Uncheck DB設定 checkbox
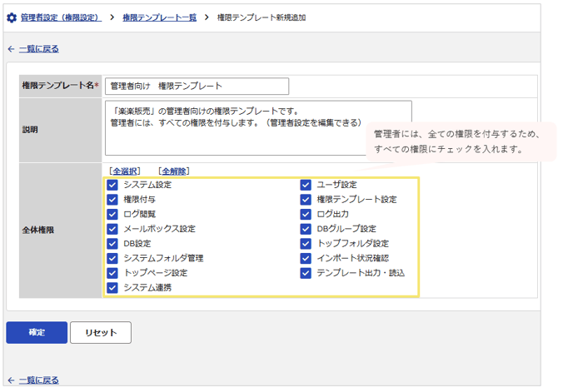Viewport: 563px width, 392px height. pyautogui.click(x=112, y=244)
